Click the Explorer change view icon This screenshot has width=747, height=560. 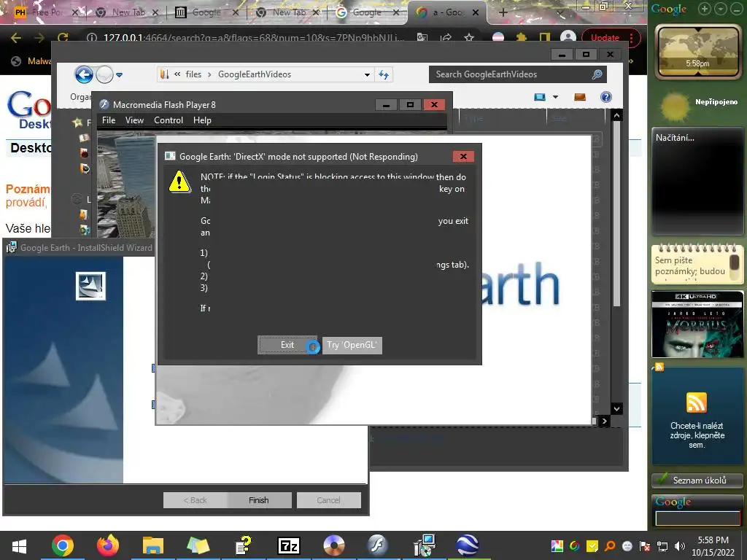(539, 97)
